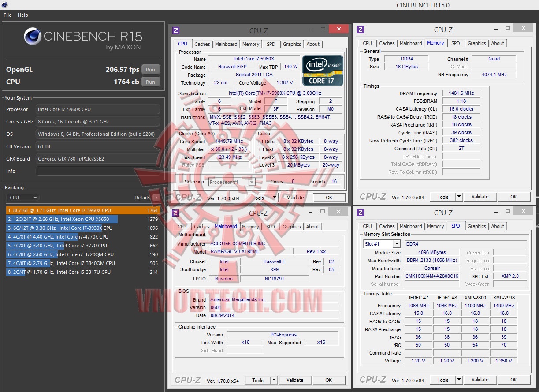Viewport: 539px width, 392px height.
Task: Click the Core Voltage value 1.382 V
Action: click(284, 82)
